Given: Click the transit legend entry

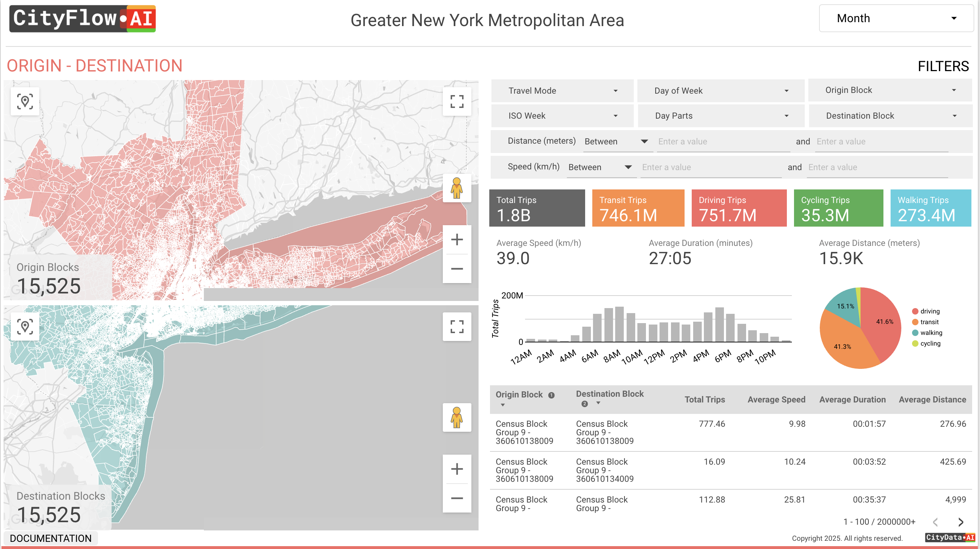Looking at the screenshot, I should click(x=926, y=322).
